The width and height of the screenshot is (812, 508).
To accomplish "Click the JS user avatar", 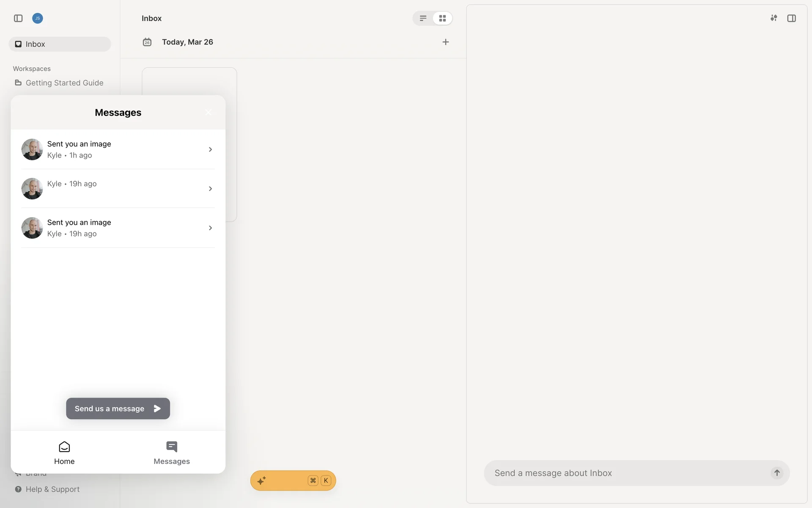I will (x=38, y=18).
